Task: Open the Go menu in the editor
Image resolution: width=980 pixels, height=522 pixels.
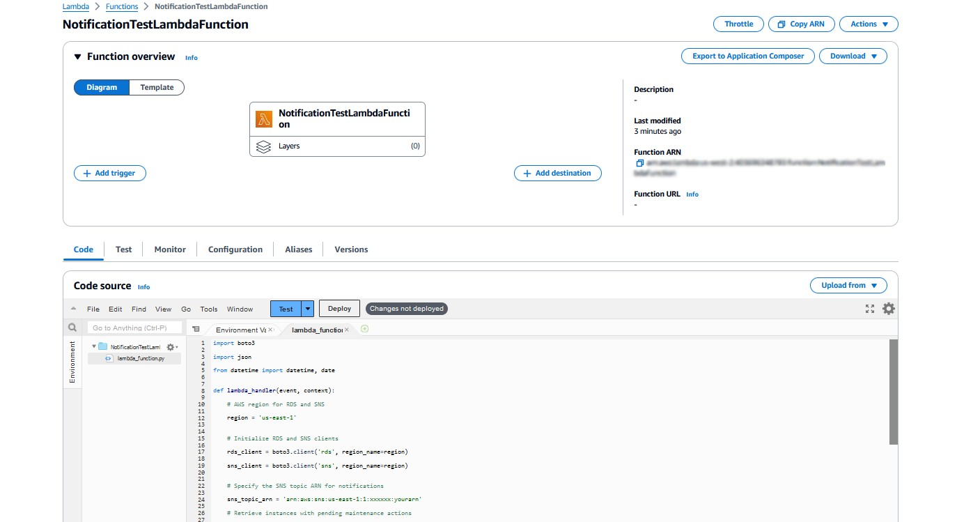Action: point(186,309)
